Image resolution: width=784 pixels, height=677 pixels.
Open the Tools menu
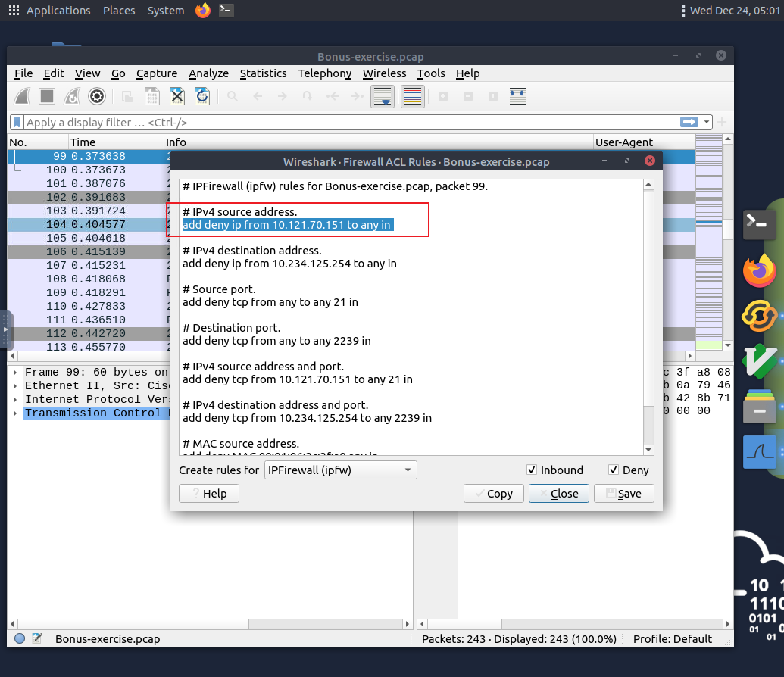coord(431,73)
